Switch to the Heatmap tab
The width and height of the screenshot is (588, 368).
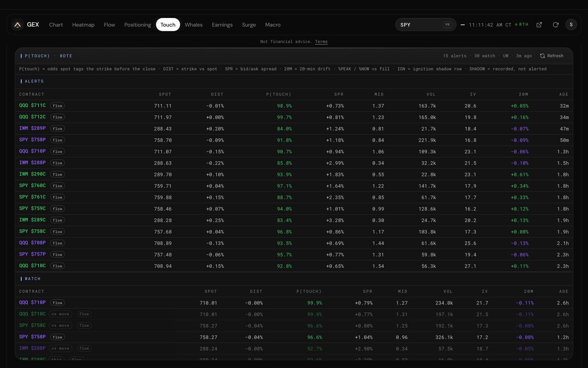pos(83,25)
